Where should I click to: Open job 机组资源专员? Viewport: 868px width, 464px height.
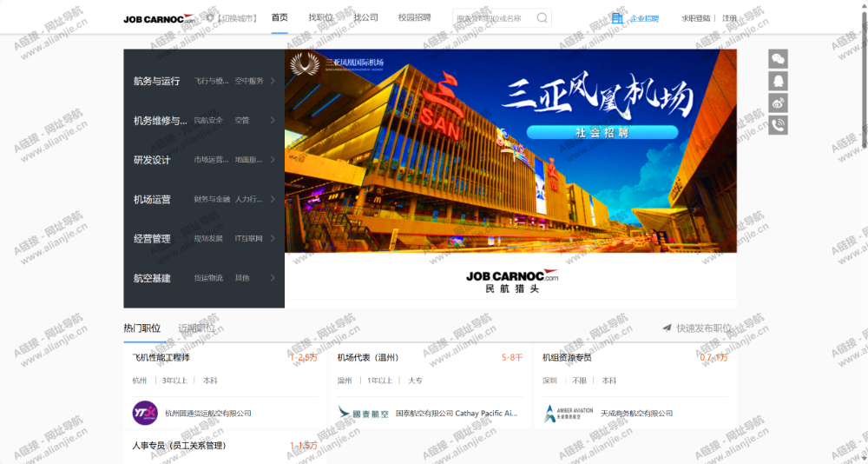(x=567, y=358)
